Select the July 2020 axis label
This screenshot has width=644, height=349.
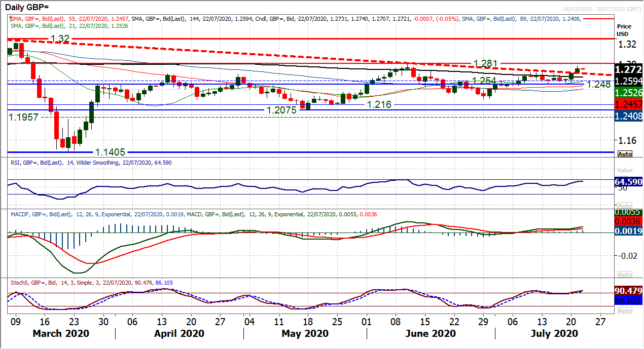(x=555, y=333)
